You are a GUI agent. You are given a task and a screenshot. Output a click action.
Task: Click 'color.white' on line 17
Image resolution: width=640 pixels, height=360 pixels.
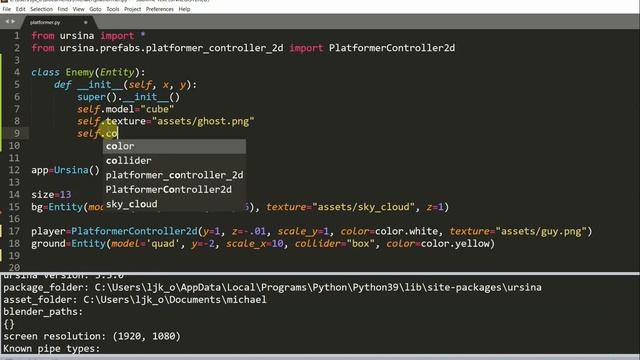(x=406, y=231)
